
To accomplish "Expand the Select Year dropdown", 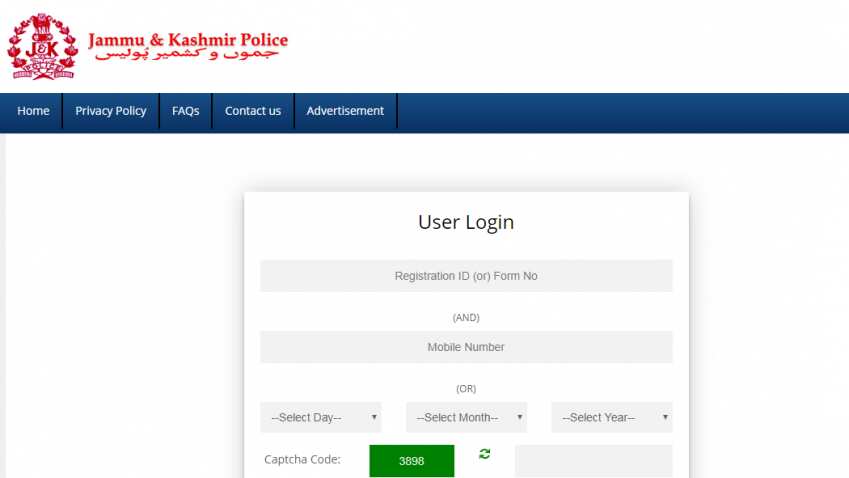I will [611, 417].
